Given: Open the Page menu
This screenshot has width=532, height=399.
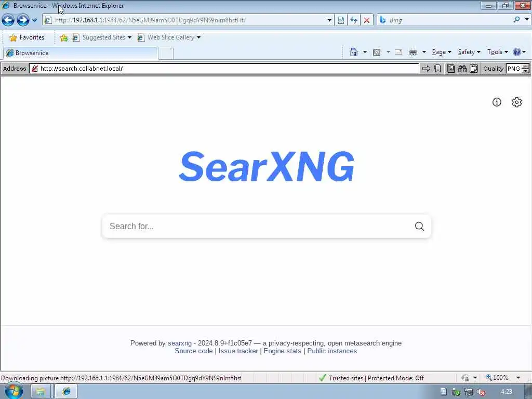Looking at the screenshot, I should 442,52.
